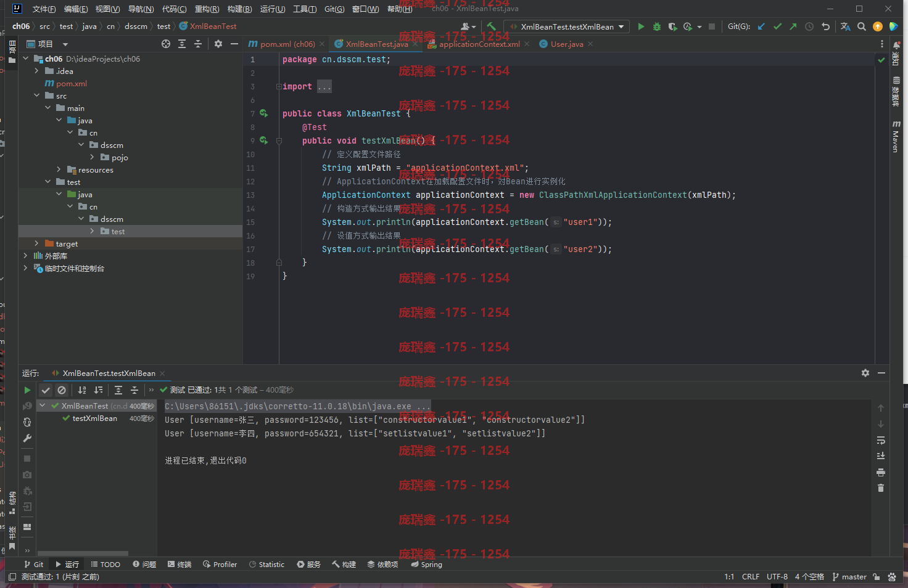Open TODO tool window
This screenshot has height=588, width=908.
point(105,565)
